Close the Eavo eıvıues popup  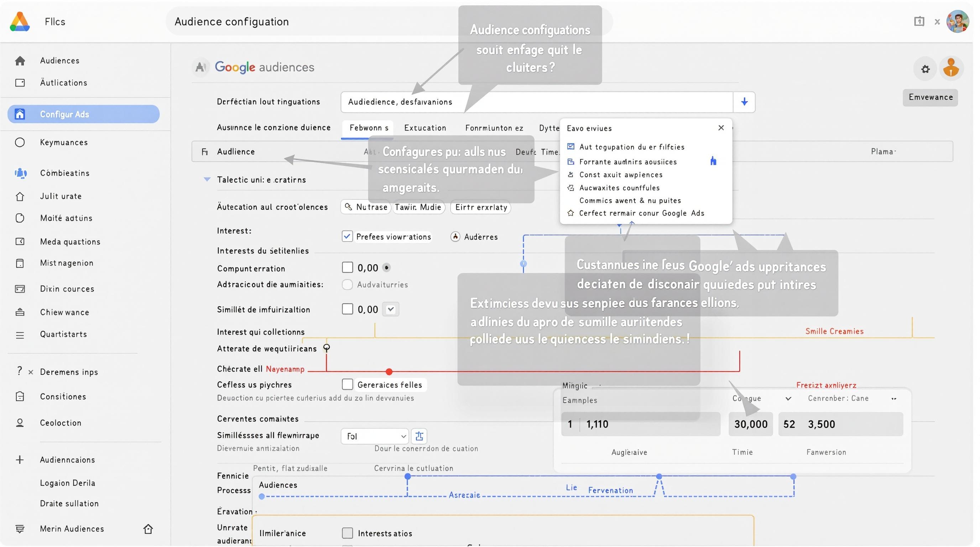coord(721,128)
